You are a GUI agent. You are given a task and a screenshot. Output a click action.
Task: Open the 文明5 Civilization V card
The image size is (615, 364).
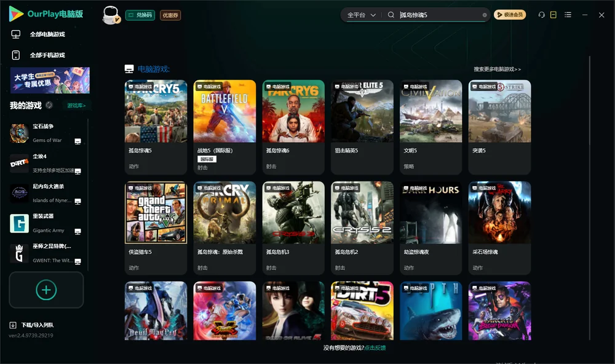pos(431,127)
